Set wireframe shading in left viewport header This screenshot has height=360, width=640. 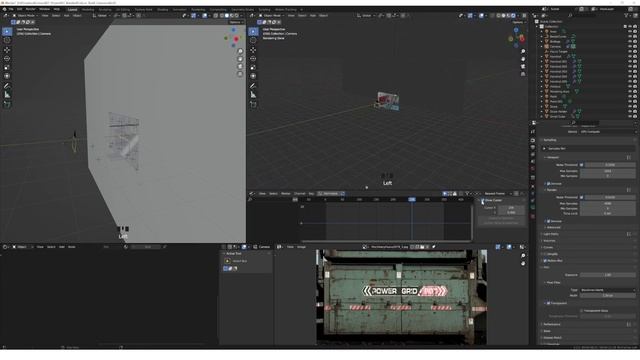pyautogui.click(x=222, y=16)
